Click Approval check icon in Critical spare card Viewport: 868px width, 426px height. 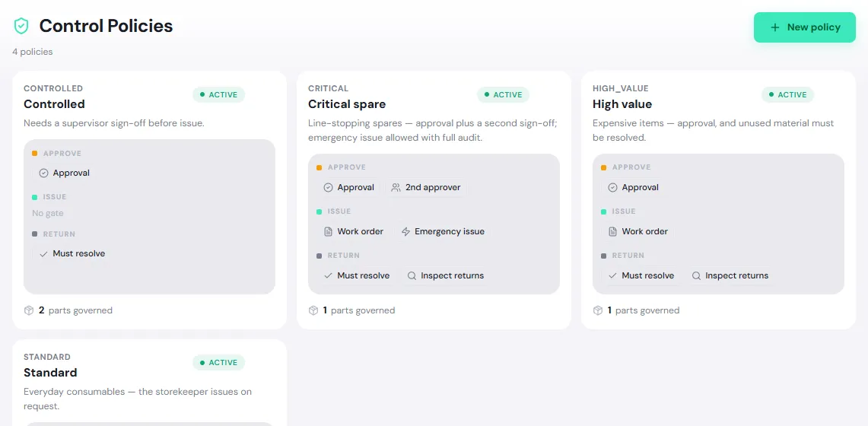pyautogui.click(x=329, y=188)
